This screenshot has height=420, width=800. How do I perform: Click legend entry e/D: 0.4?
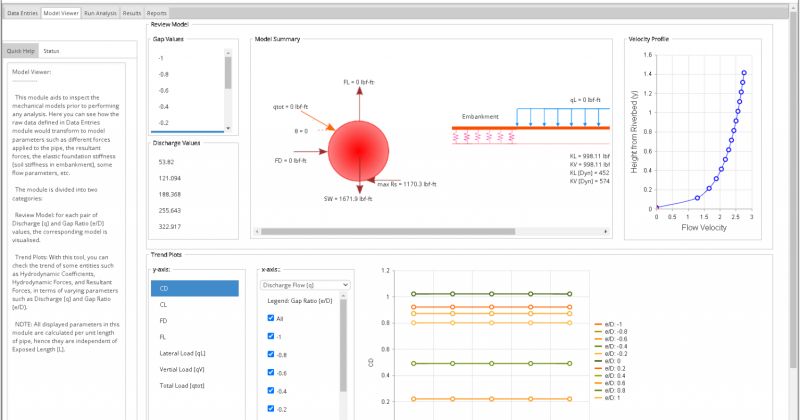point(610,376)
